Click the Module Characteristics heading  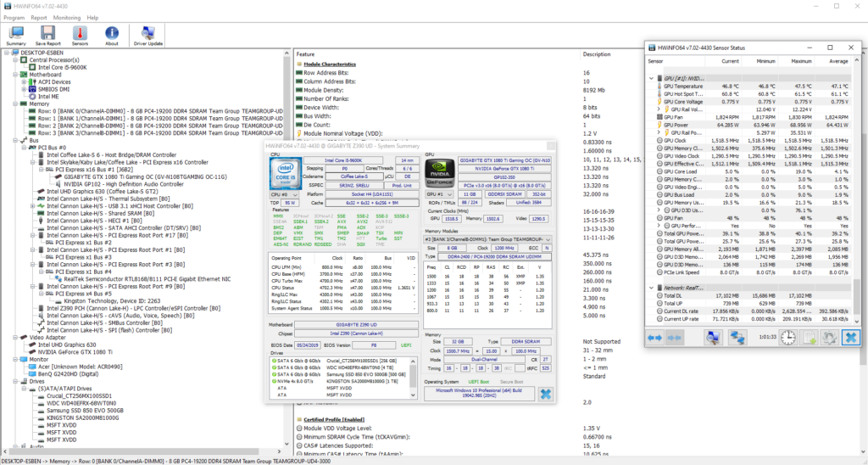click(x=330, y=64)
